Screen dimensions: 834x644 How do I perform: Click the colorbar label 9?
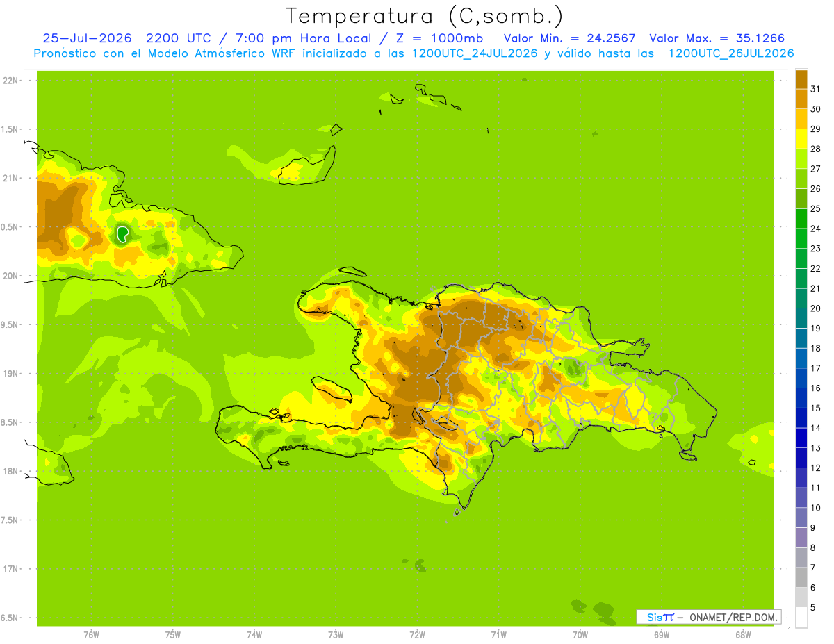813,528
